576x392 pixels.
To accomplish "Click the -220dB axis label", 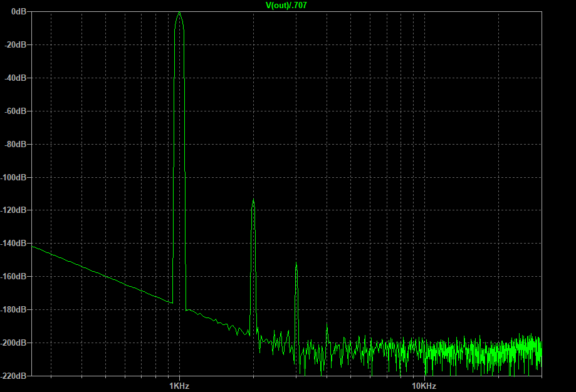I will pos(14,376).
